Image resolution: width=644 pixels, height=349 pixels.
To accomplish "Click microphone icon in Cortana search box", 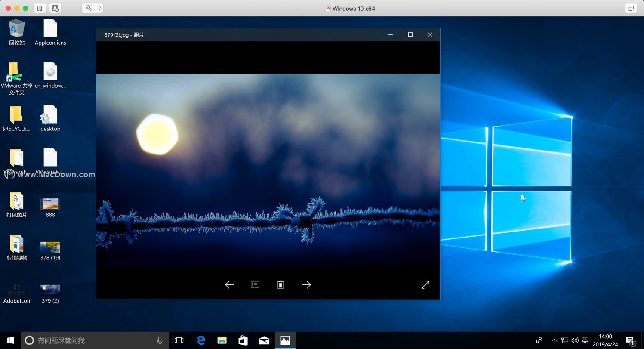I will click(x=160, y=340).
